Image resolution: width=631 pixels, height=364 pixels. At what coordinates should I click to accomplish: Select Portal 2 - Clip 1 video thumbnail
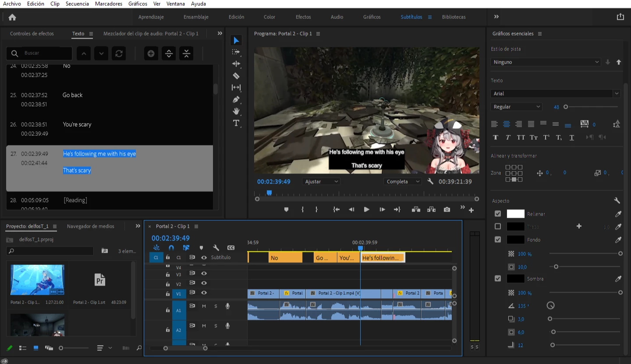[38, 279]
